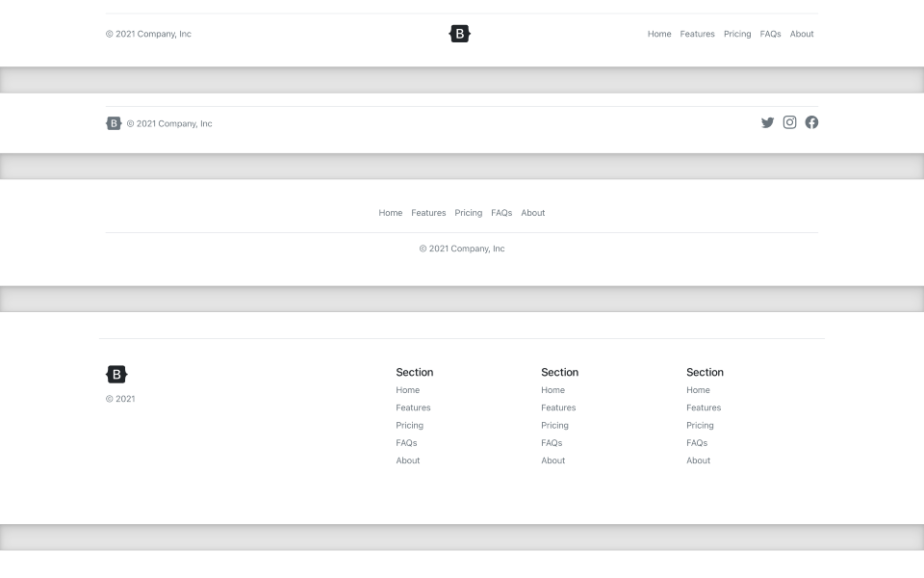The width and height of the screenshot is (924, 578).
Task: Click the Bootstrap logo in the top footer
Action: tap(460, 33)
